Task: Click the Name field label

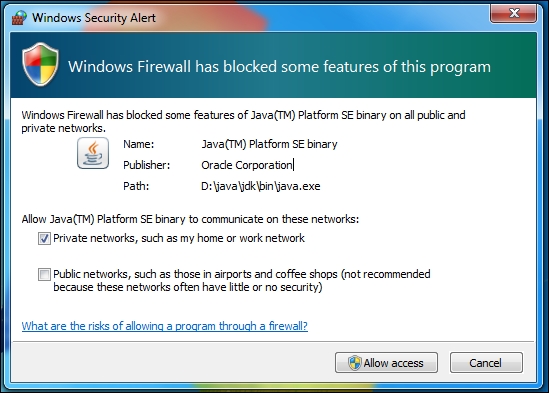Action: click(138, 144)
